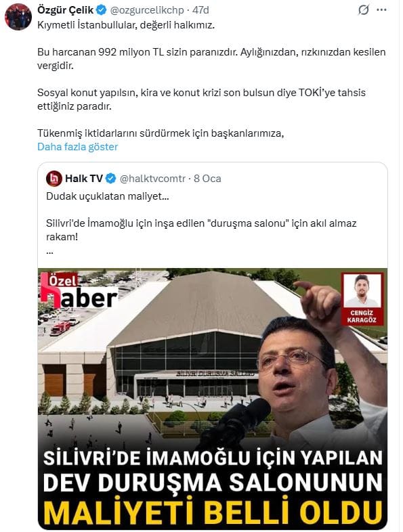The width and height of the screenshot is (403, 532).
Task: Click Halk TV's verified badge
Action: point(110,179)
